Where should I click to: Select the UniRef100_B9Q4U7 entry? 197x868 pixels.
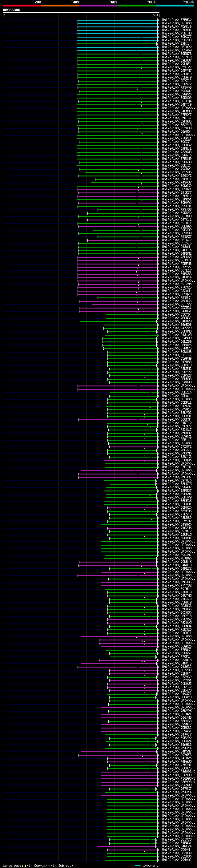point(177,487)
